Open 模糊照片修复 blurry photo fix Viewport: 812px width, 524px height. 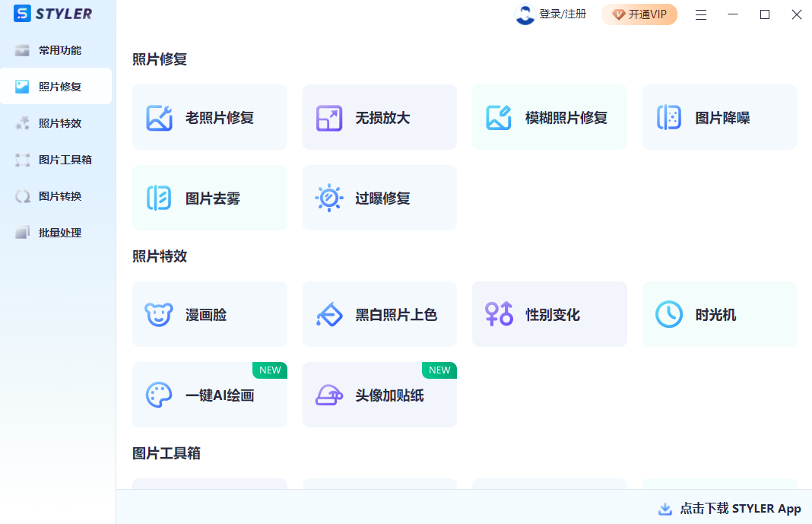(x=549, y=117)
